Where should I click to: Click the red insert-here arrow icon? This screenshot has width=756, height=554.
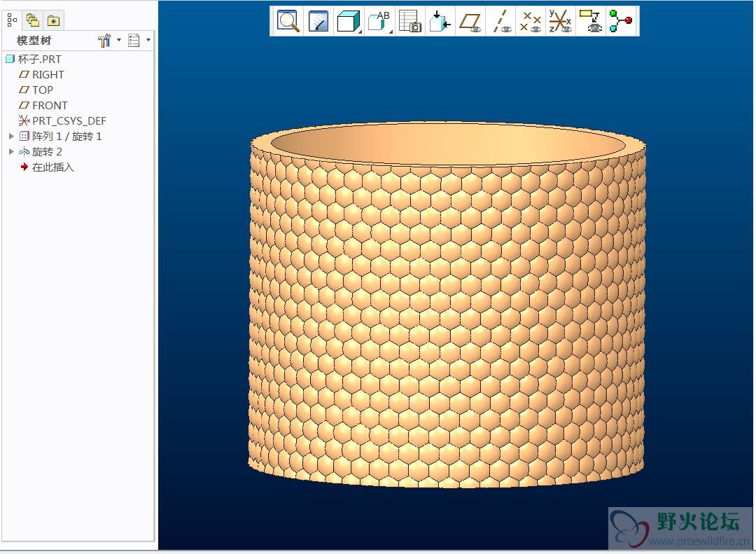coord(24,167)
